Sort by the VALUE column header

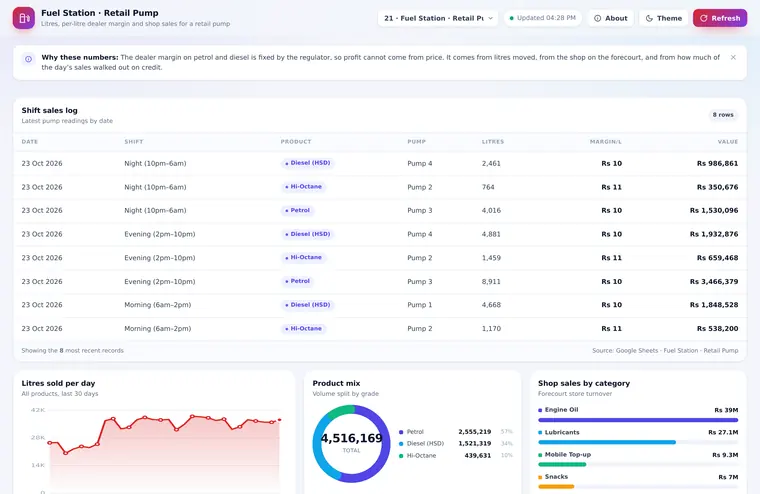click(728, 142)
